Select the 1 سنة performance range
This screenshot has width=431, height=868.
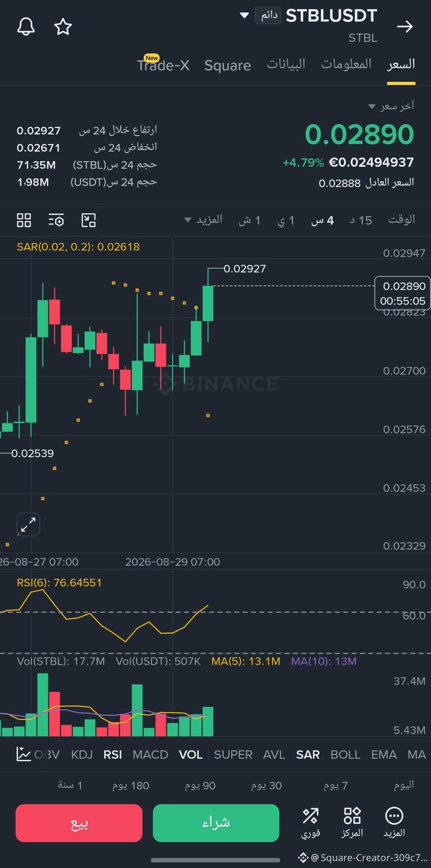70,785
